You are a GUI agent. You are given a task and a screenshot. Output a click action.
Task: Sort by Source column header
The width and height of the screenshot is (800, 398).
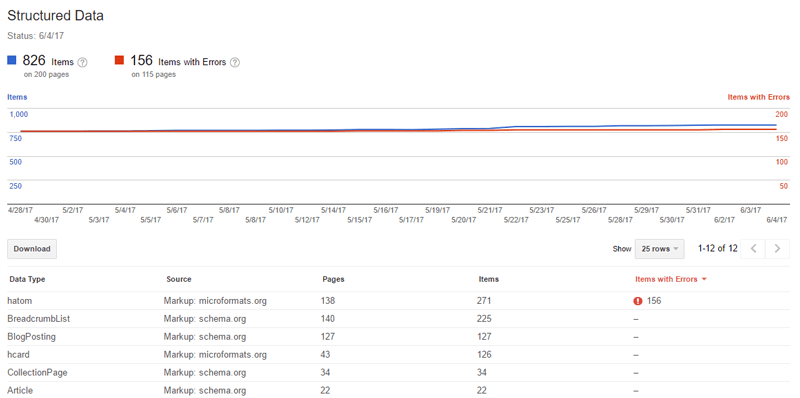179,280
